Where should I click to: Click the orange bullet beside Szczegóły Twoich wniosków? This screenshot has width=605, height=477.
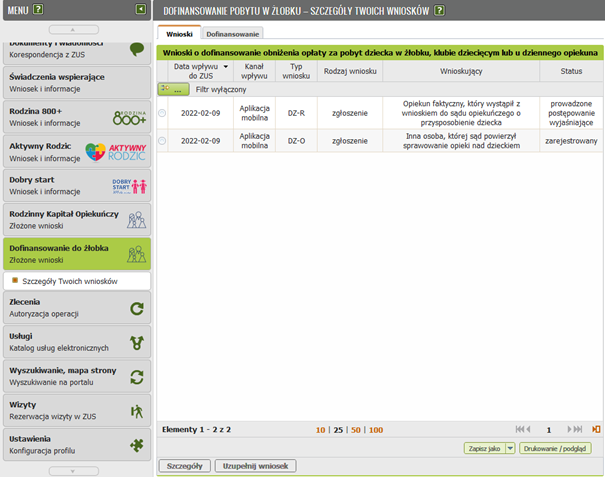click(15, 281)
